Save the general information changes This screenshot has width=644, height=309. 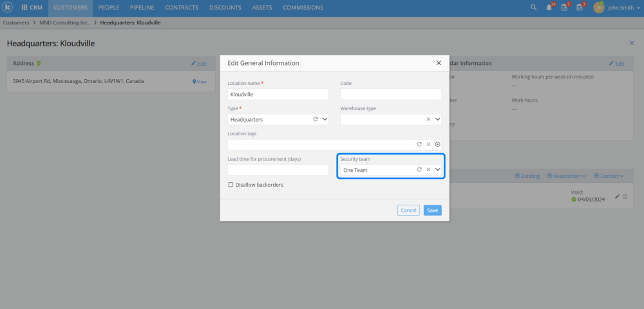[433, 210]
